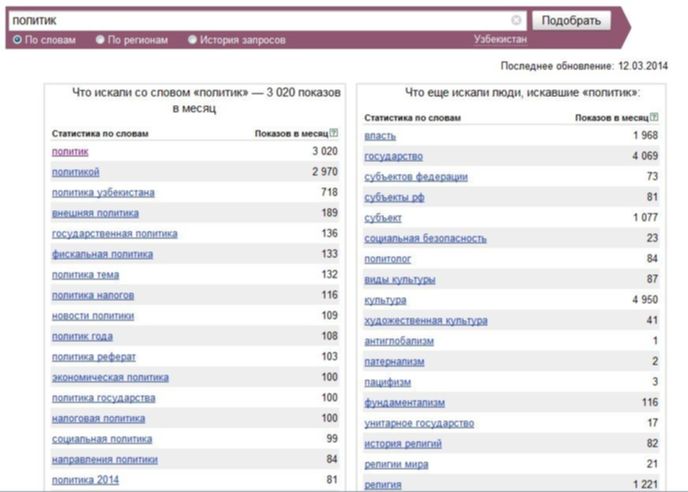Open the 'новости политики' link

93,316
